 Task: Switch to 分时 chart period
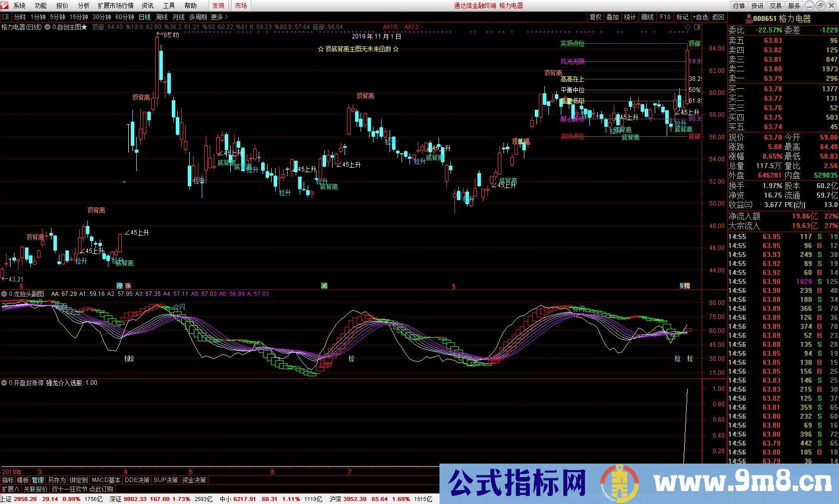tap(19, 17)
